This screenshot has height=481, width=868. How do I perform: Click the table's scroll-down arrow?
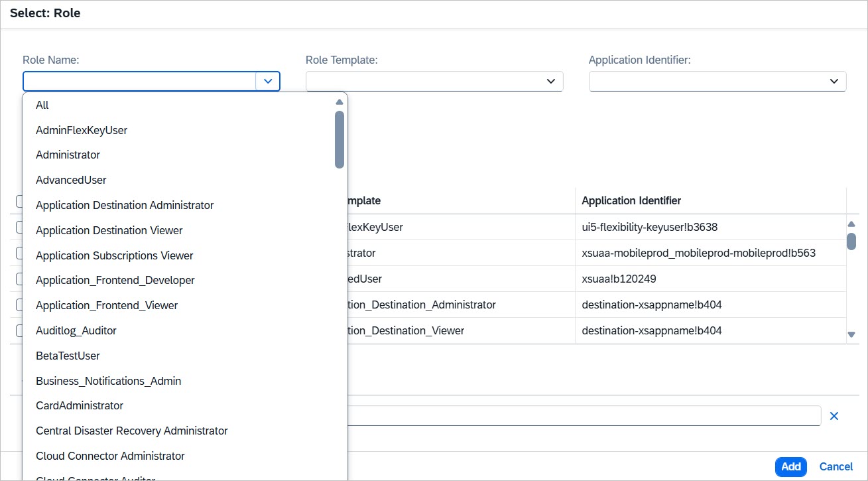pyautogui.click(x=851, y=335)
